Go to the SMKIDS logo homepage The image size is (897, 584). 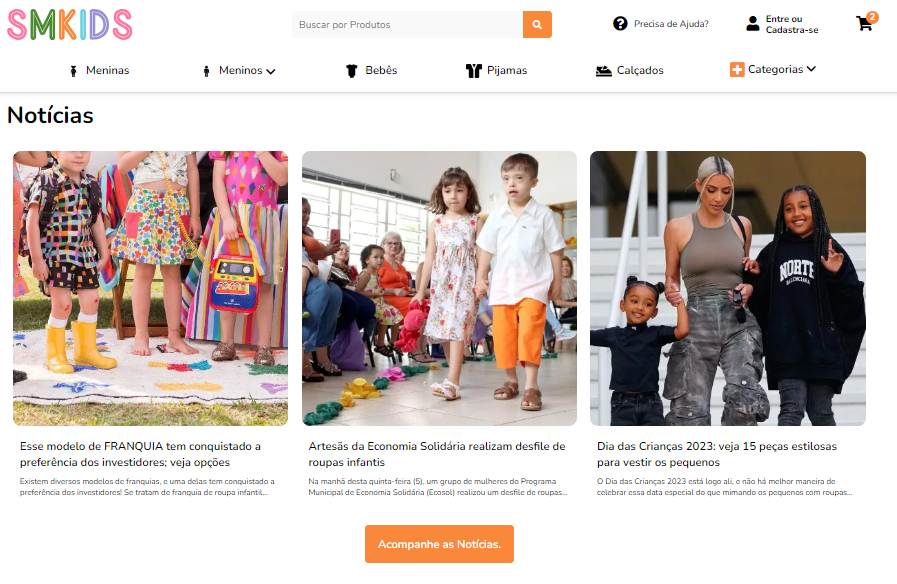point(70,25)
